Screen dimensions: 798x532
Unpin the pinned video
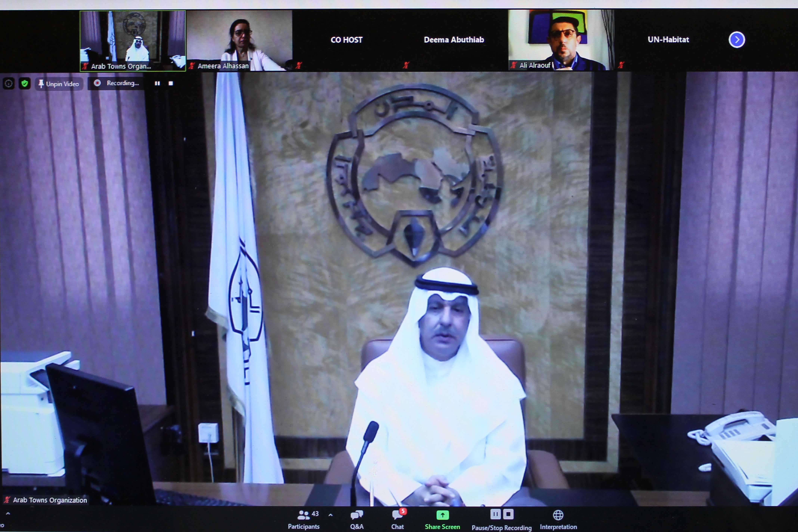(59, 84)
